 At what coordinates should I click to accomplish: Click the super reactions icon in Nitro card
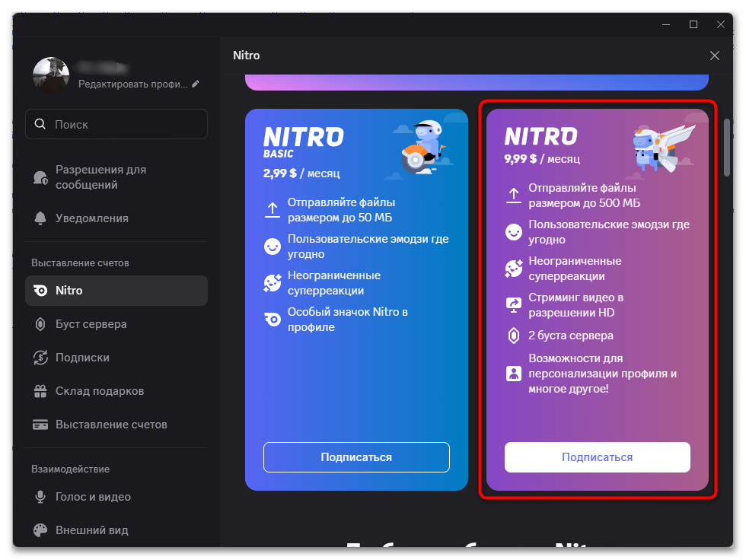click(513, 269)
